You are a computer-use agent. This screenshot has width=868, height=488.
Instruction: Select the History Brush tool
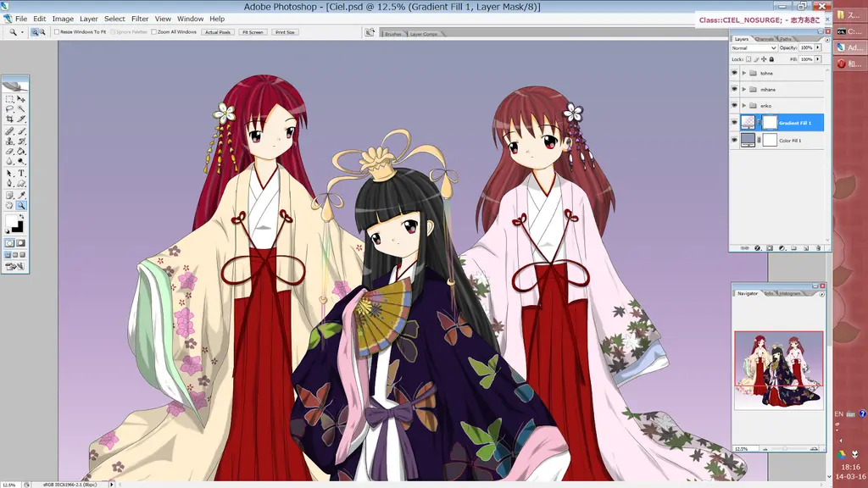pos(21,141)
